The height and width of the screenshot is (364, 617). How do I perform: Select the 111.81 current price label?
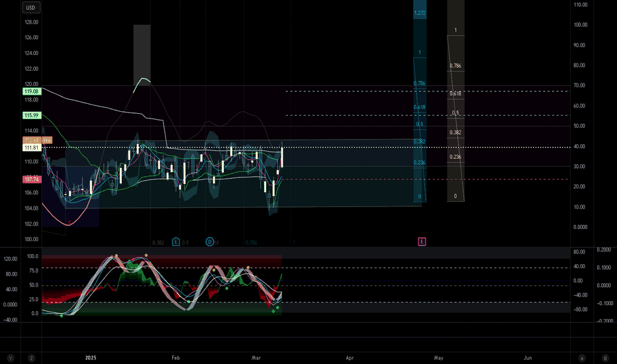click(x=32, y=148)
